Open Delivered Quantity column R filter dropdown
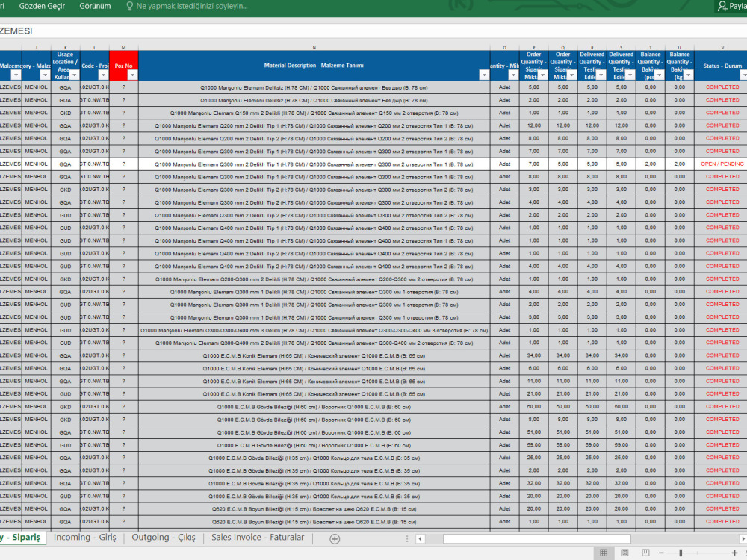The image size is (747, 560). point(601,75)
